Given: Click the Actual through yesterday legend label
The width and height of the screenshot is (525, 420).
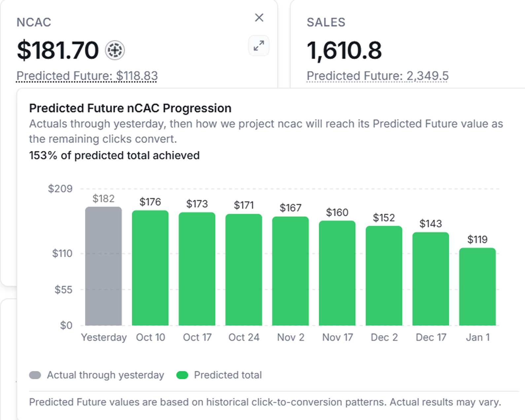Looking at the screenshot, I should pyautogui.click(x=105, y=375).
